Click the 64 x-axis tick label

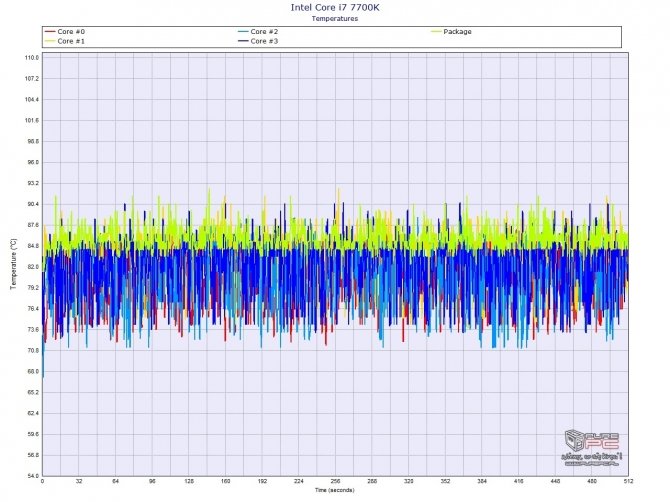pos(116,481)
